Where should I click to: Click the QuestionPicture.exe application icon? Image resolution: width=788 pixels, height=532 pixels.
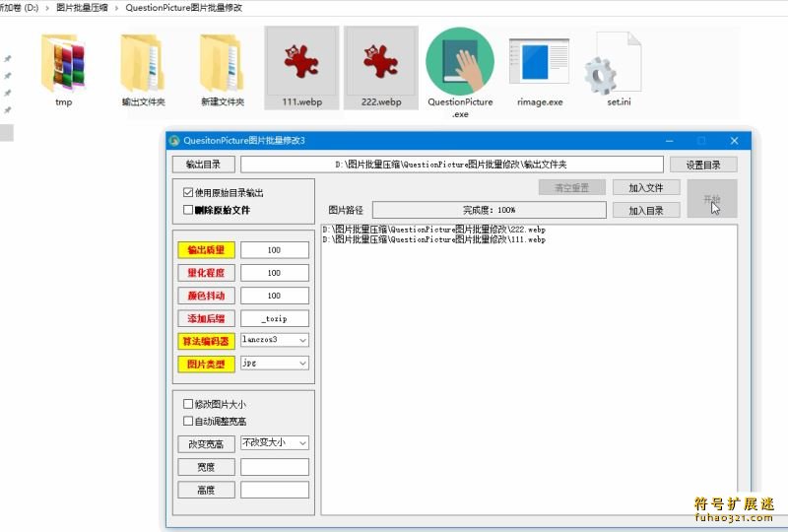[x=460, y=64]
